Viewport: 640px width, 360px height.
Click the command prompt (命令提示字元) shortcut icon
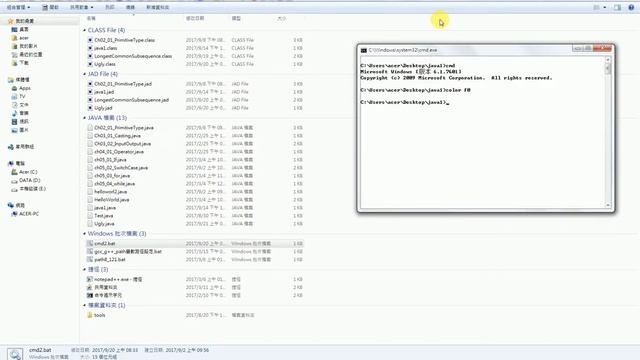coord(90,295)
